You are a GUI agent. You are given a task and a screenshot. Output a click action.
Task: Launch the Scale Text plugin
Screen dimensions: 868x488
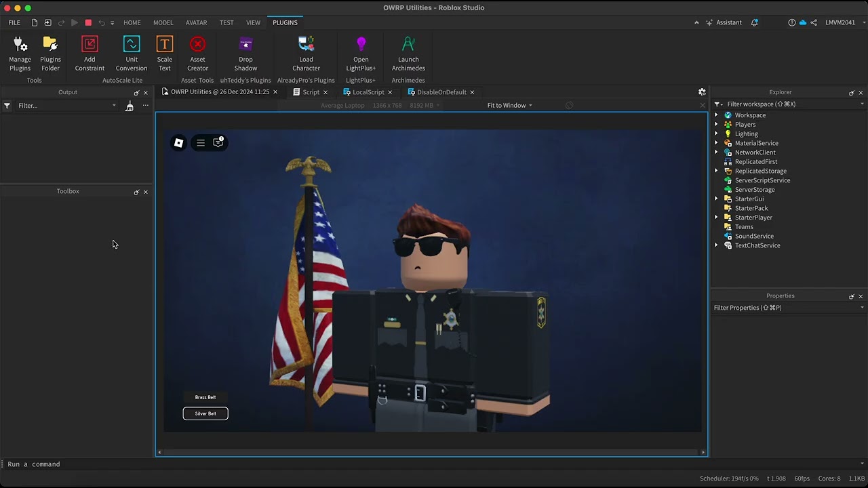coord(164,53)
